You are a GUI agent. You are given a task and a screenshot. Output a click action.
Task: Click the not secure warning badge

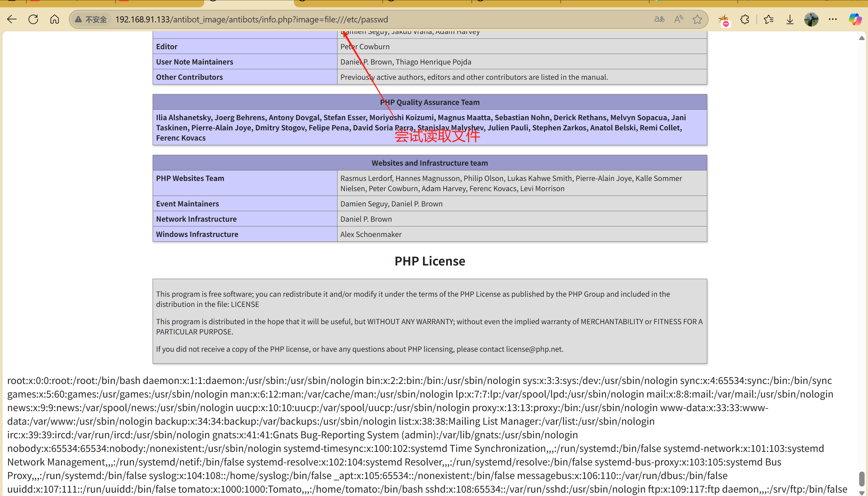(x=91, y=19)
